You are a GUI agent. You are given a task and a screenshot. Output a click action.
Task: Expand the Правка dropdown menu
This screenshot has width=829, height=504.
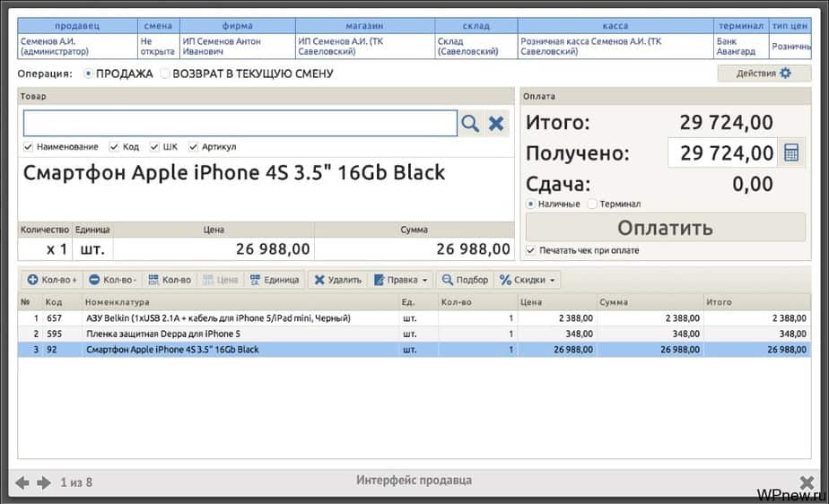tap(401, 280)
